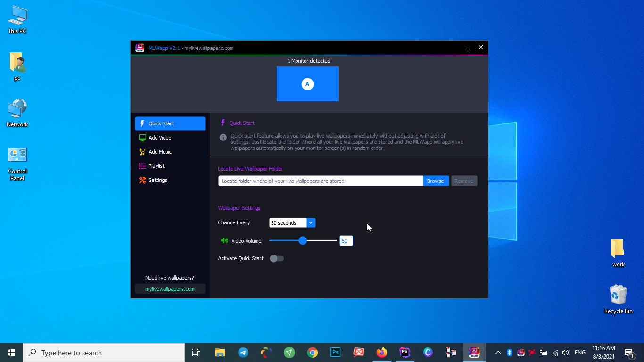Launch Telegram from the taskbar

click(243, 353)
